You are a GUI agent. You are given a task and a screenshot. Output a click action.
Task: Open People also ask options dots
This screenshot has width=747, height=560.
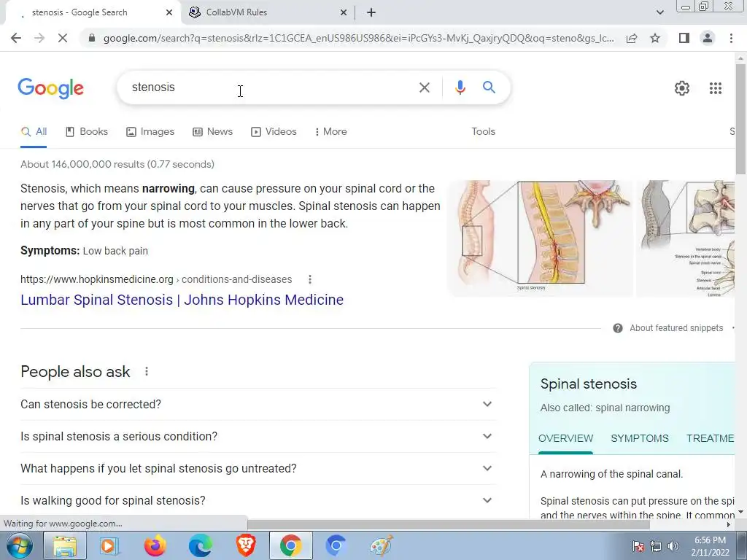coord(146,371)
